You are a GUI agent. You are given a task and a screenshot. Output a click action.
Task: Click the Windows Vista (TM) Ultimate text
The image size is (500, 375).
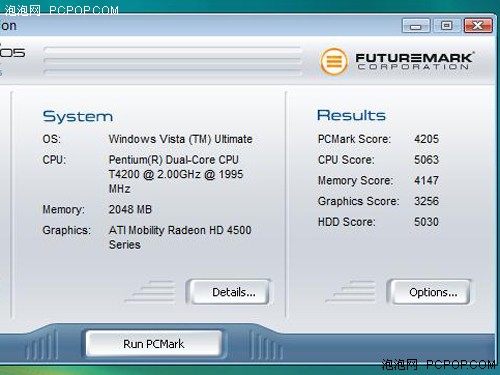pyautogui.click(x=181, y=139)
